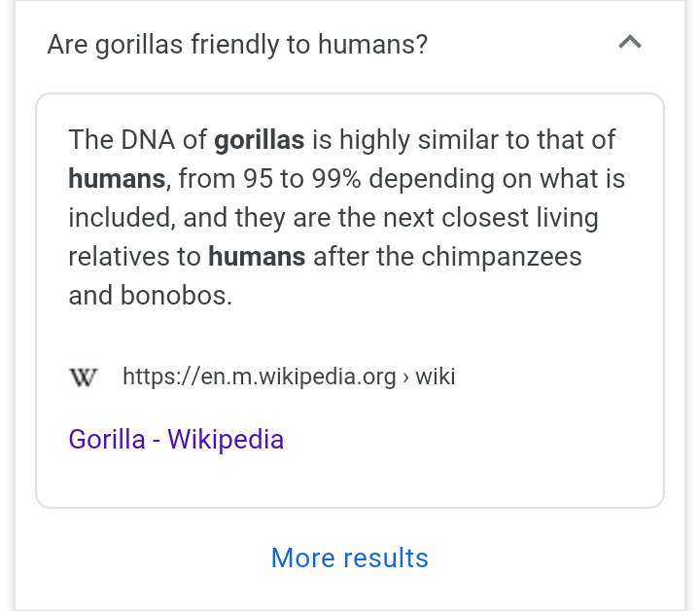Click the word Wikipedia in the purple title
This screenshot has height=611, width=700.
[x=226, y=439]
